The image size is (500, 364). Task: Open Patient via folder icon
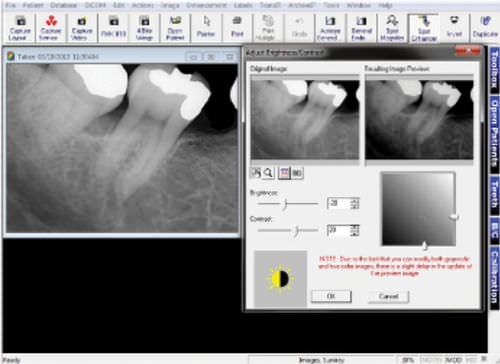175,28
